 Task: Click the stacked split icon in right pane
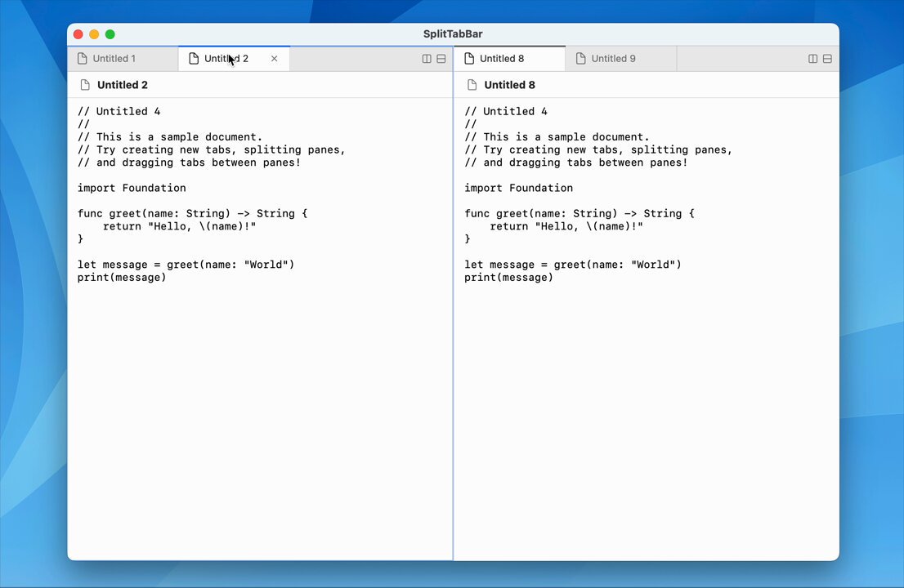[827, 59]
